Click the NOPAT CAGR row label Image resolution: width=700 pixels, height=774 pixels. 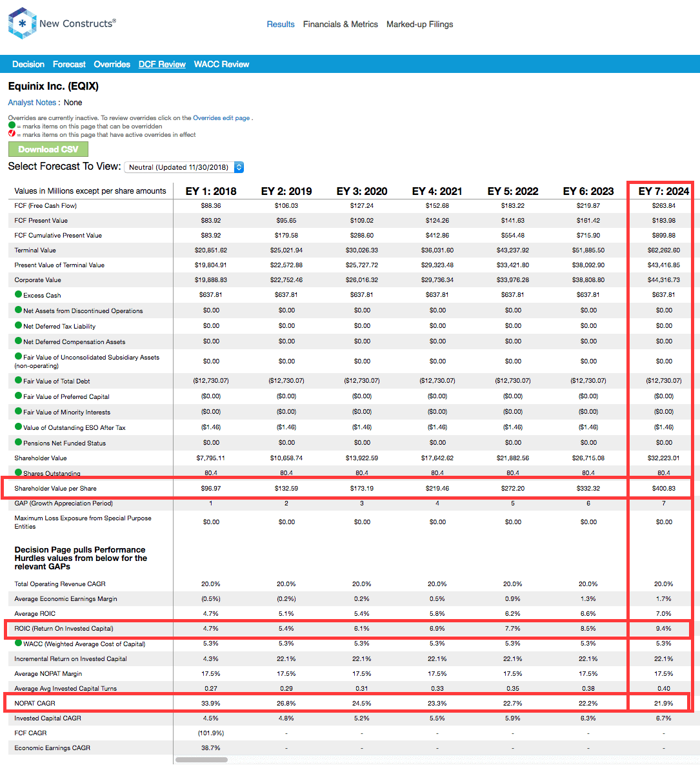tap(35, 703)
